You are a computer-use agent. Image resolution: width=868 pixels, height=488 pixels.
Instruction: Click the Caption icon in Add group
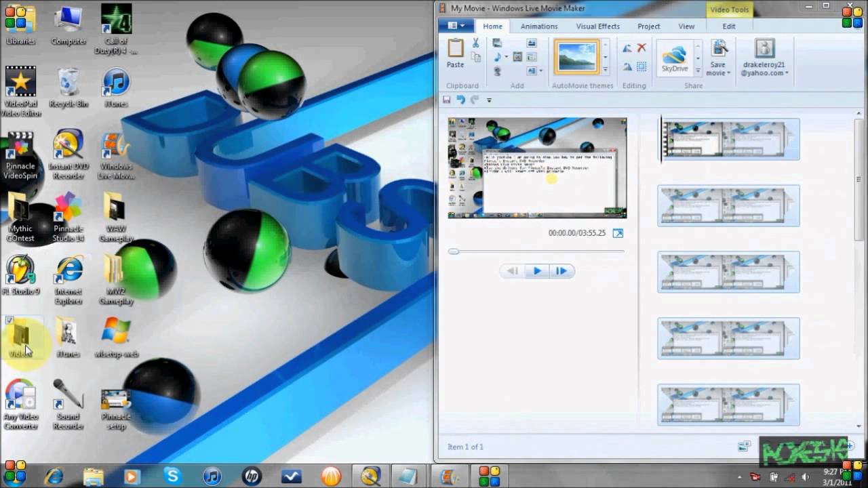point(532,57)
